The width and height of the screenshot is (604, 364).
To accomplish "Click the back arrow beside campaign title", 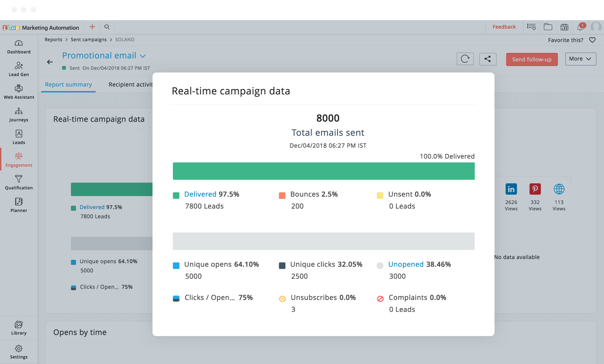I will tap(50, 62).
